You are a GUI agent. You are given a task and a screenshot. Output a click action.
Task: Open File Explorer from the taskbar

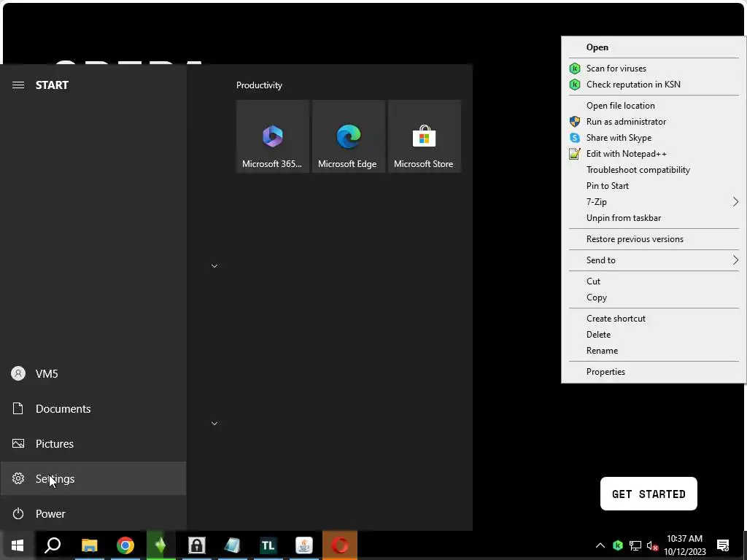point(89,545)
